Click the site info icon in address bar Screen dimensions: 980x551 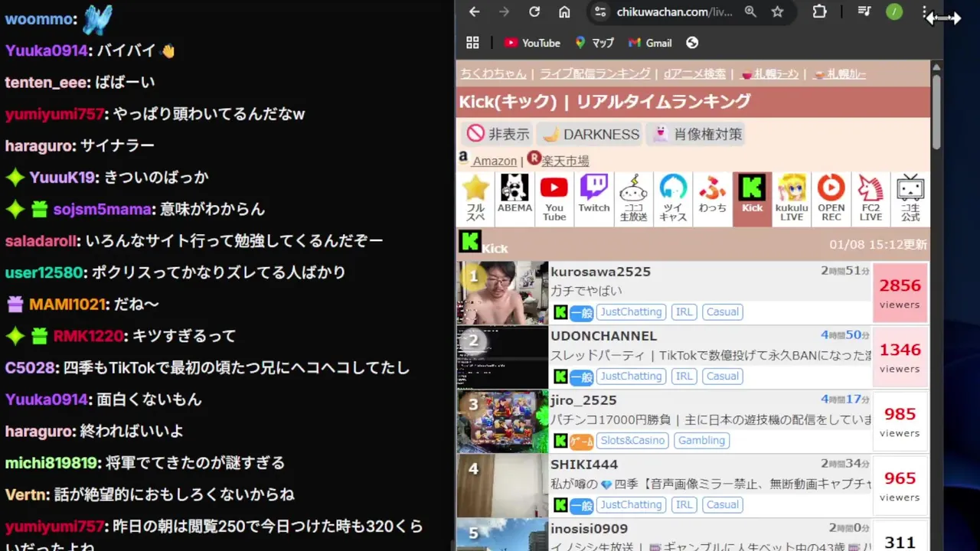click(600, 11)
